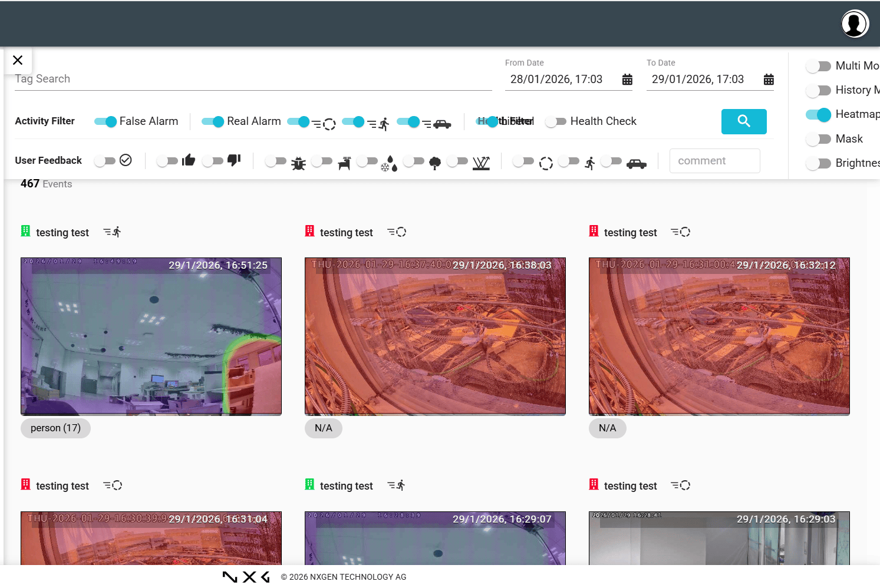The width and height of the screenshot is (880, 588).
Task: Enable the tree vegetation feedback filter
Action: (x=413, y=161)
